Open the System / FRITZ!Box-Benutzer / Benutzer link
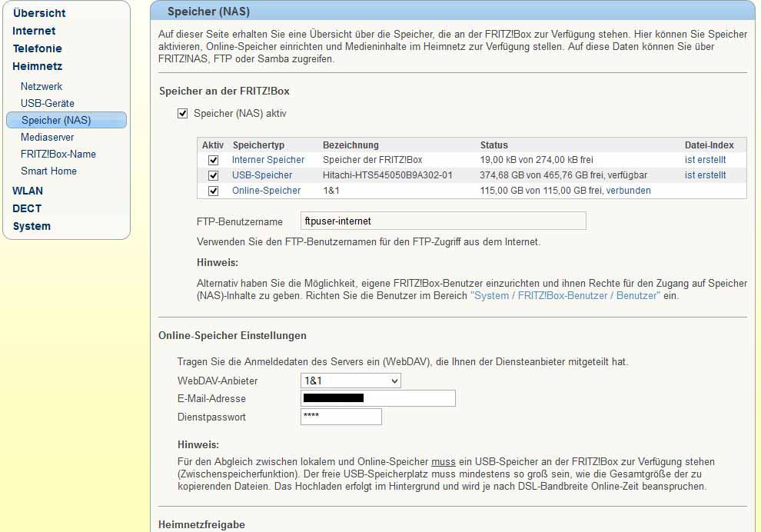Viewport: 761px width, 532px height. click(565, 295)
